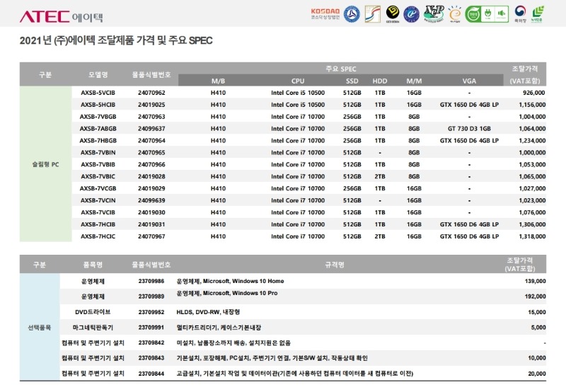Click identification number 24099637
The image size is (566, 392).
(x=151, y=129)
